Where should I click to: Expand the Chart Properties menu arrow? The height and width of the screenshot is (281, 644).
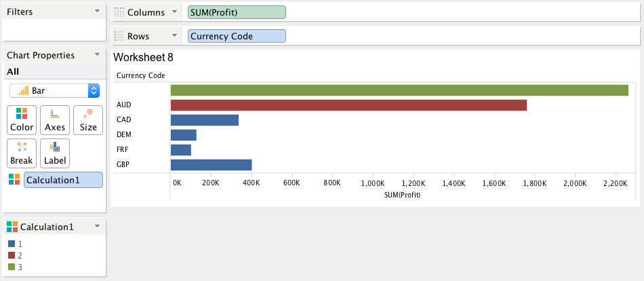tap(97, 55)
